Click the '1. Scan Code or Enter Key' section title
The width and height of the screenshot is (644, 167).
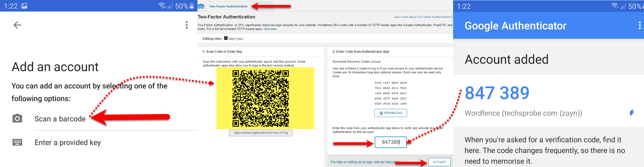tap(222, 52)
